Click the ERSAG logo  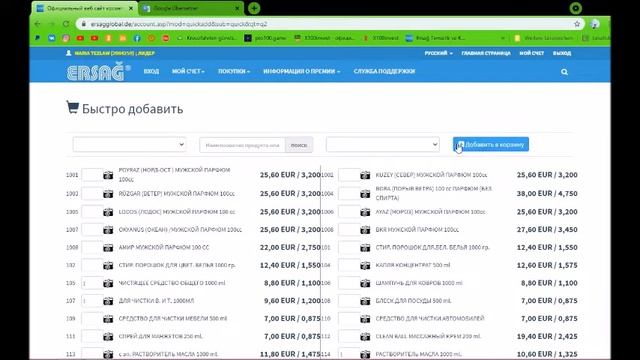98,71
